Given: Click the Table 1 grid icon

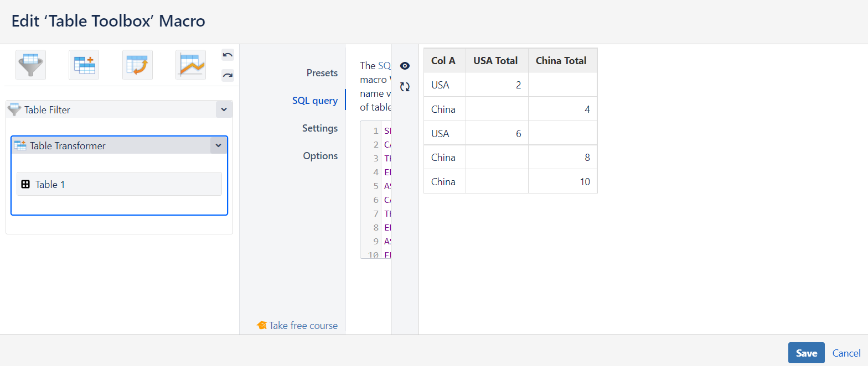Looking at the screenshot, I should (25, 184).
